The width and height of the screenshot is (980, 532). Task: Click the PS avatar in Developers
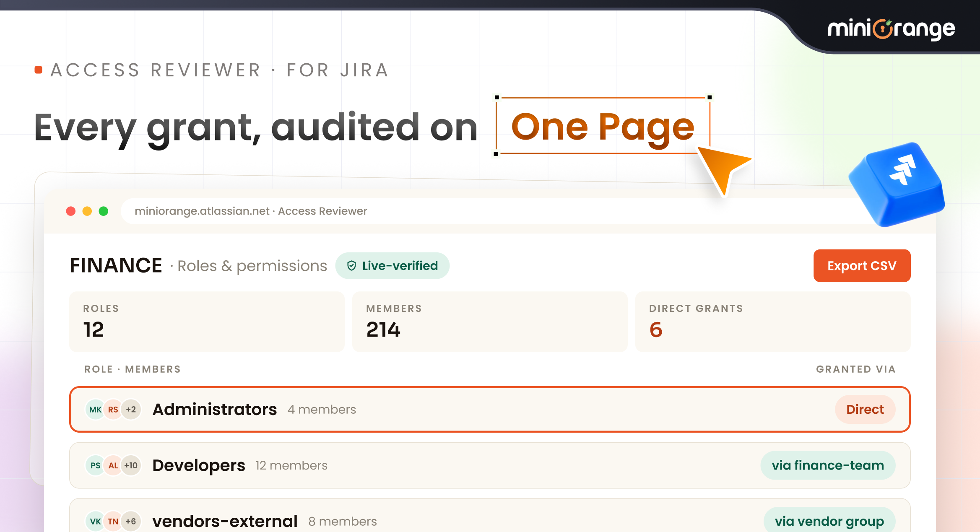[95, 465]
